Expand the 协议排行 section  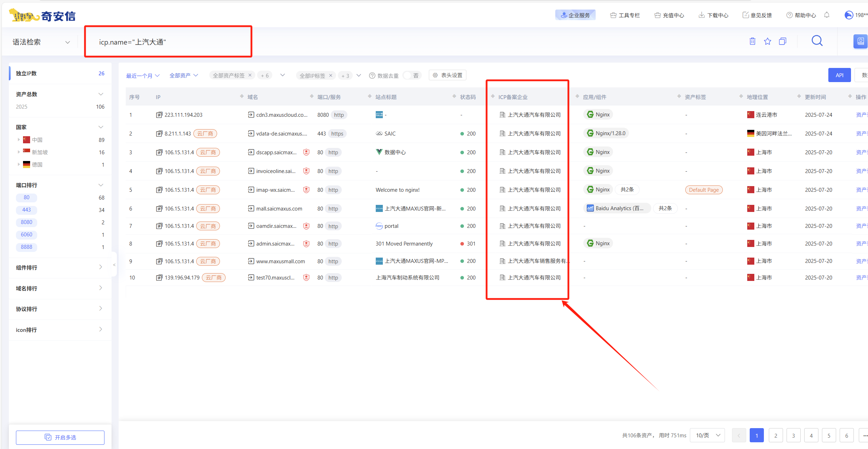(101, 309)
